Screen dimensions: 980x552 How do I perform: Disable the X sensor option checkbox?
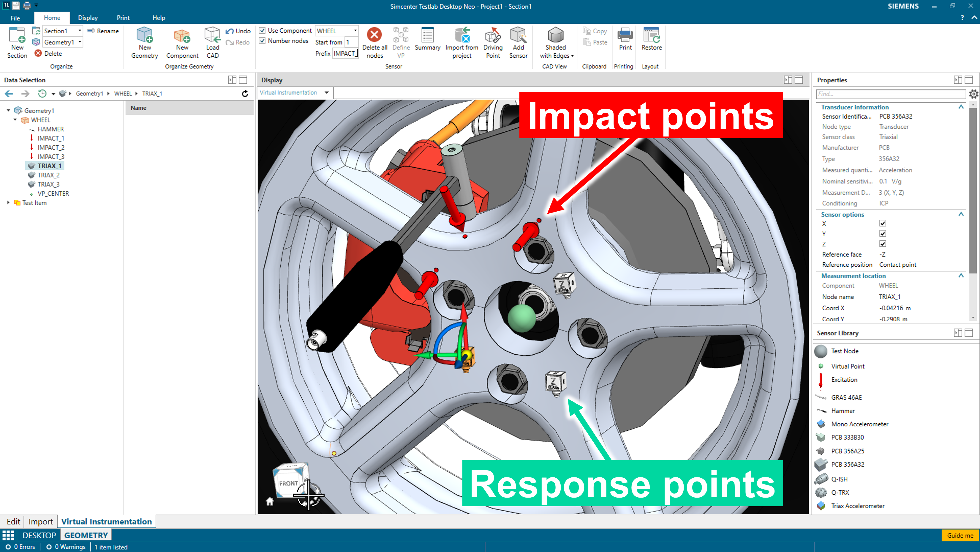point(883,224)
